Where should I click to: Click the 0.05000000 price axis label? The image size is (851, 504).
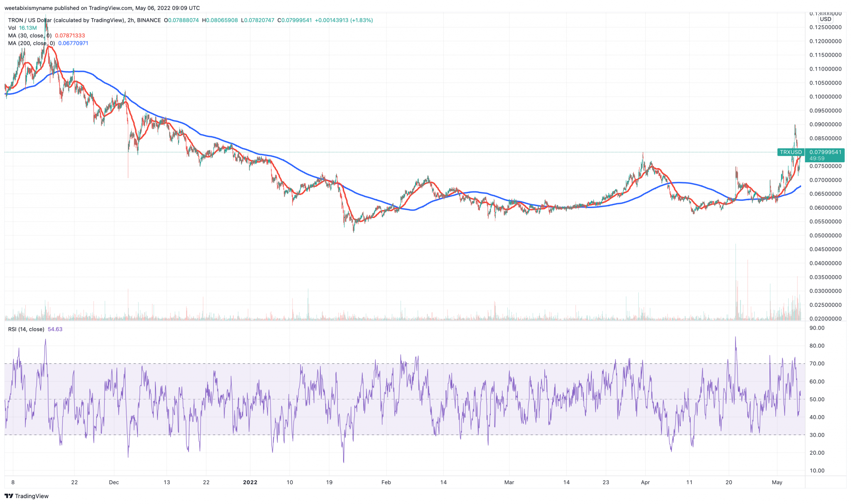click(x=825, y=235)
